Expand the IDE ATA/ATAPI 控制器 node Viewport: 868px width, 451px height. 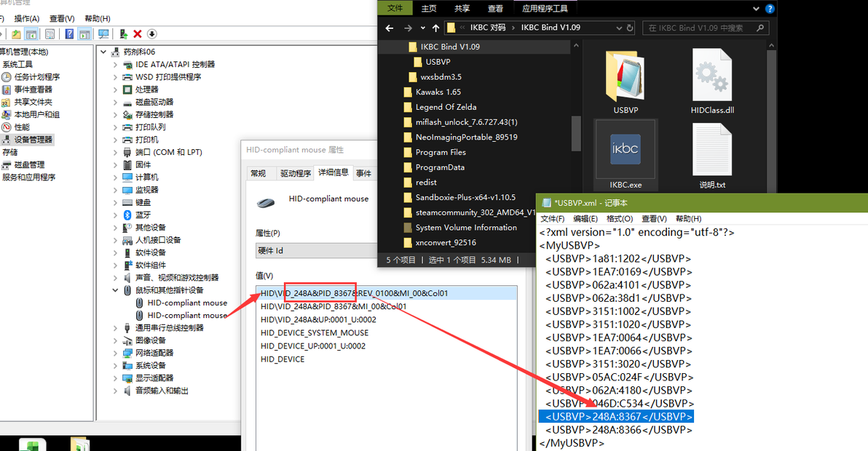coord(115,65)
